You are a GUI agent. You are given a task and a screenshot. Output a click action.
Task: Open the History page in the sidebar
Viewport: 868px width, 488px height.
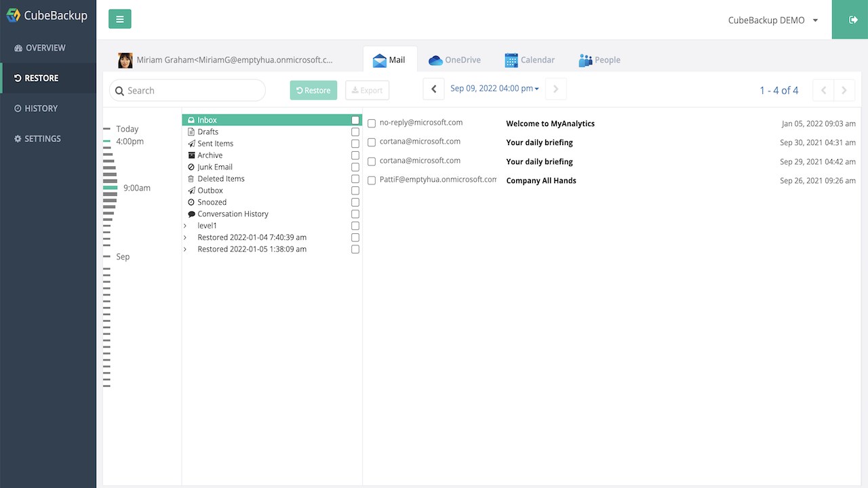[48, 108]
